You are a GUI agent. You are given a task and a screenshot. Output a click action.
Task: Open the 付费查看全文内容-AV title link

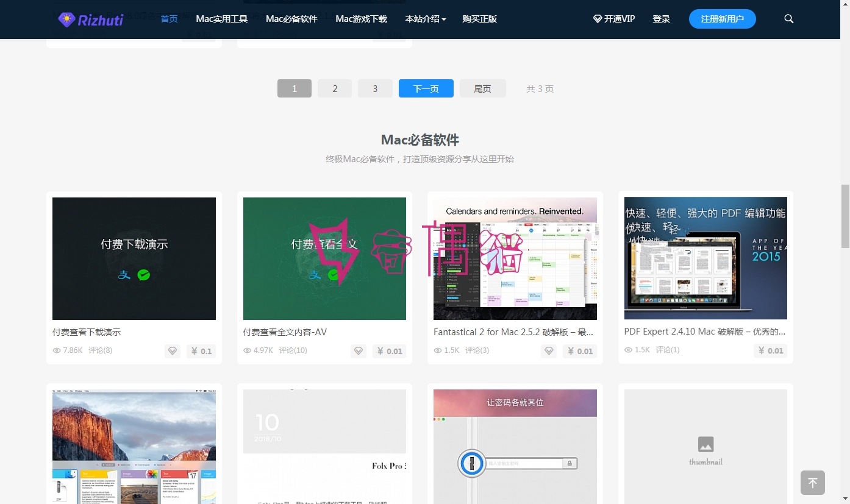285,332
